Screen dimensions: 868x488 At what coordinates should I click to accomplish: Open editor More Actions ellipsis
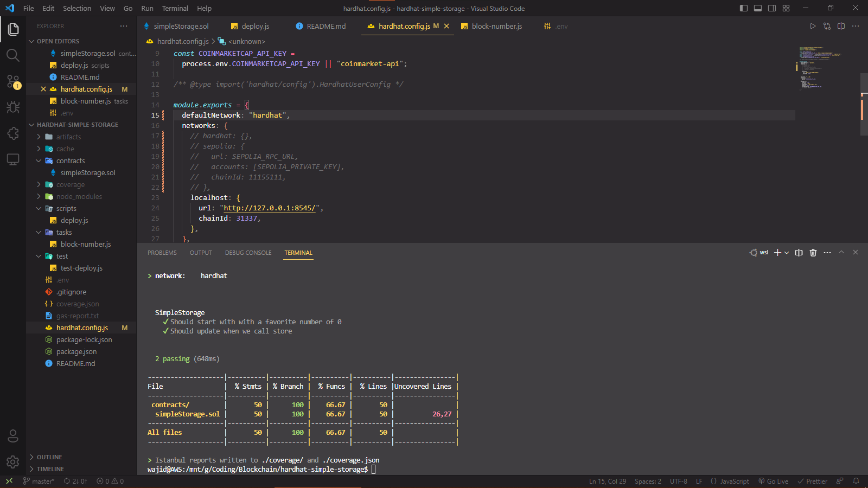point(856,26)
